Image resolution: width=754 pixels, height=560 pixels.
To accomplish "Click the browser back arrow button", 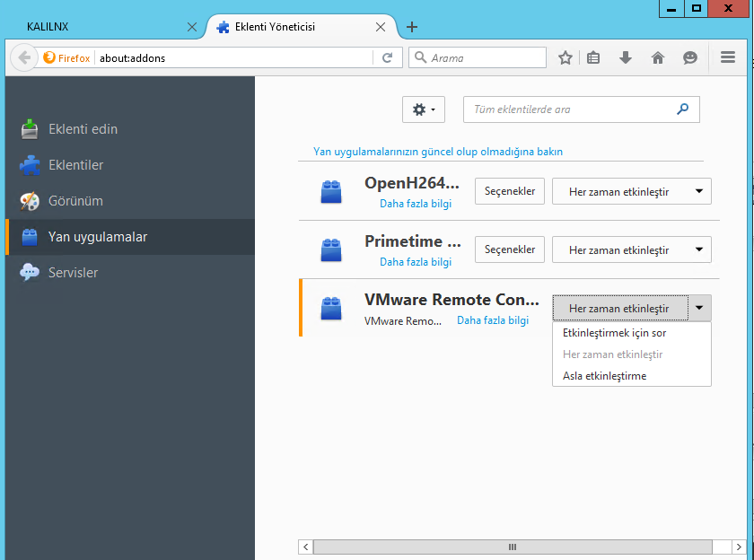I will click(24, 58).
